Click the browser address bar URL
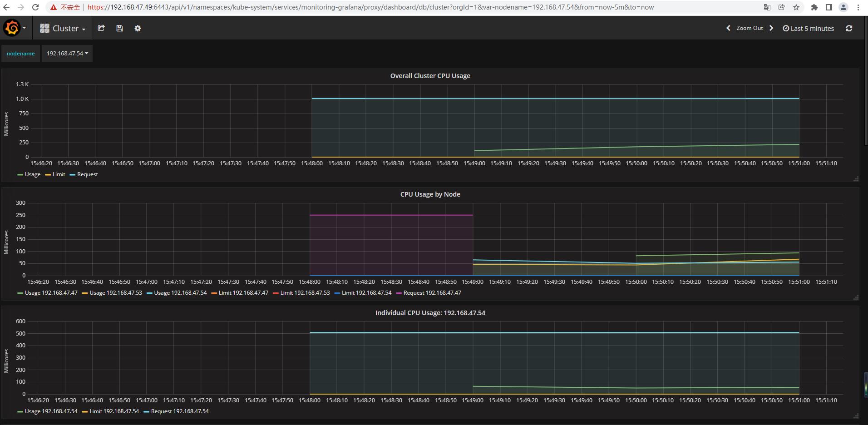The height and width of the screenshot is (425, 868). point(370,7)
